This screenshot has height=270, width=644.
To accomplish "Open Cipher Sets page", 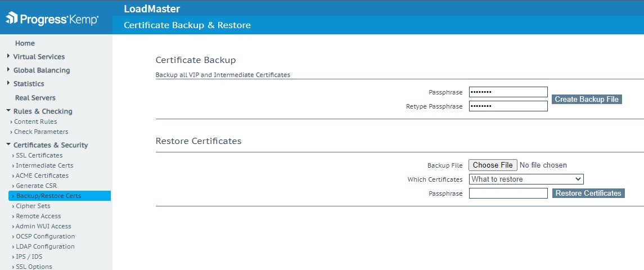I will (x=33, y=206).
